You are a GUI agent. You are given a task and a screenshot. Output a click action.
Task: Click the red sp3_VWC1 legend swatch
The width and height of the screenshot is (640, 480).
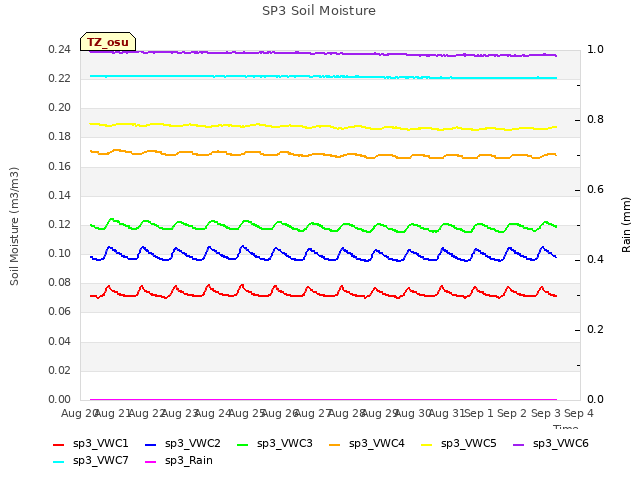pos(59,444)
